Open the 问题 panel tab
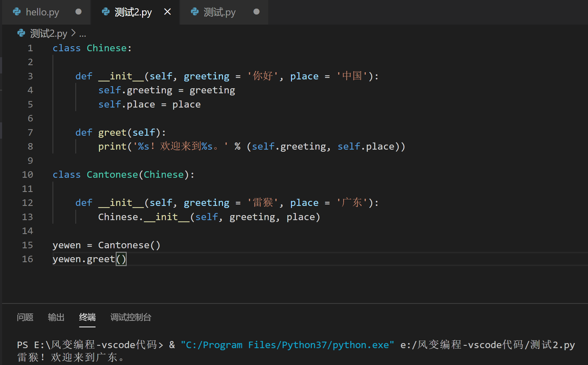Viewport: 588px width, 365px height. pyautogui.click(x=25, y=317)
